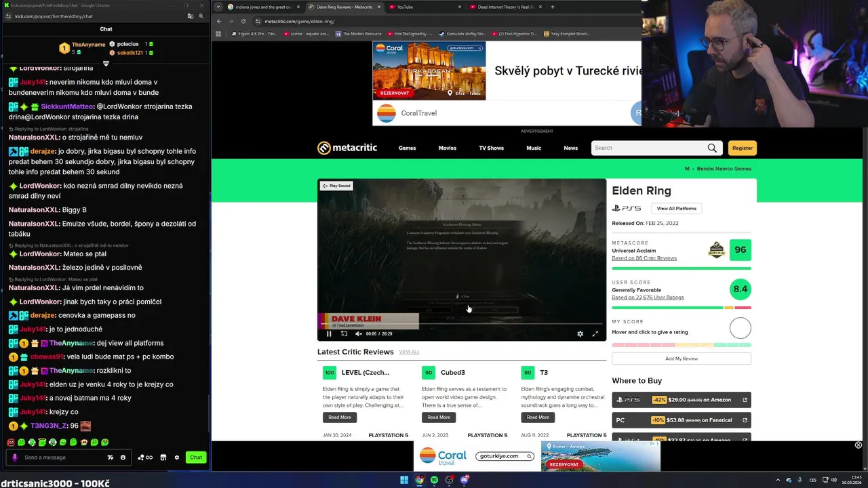This screenshot has height=488, width=868.
Task: Open Spotify from the taskbar
Action: 435,480
